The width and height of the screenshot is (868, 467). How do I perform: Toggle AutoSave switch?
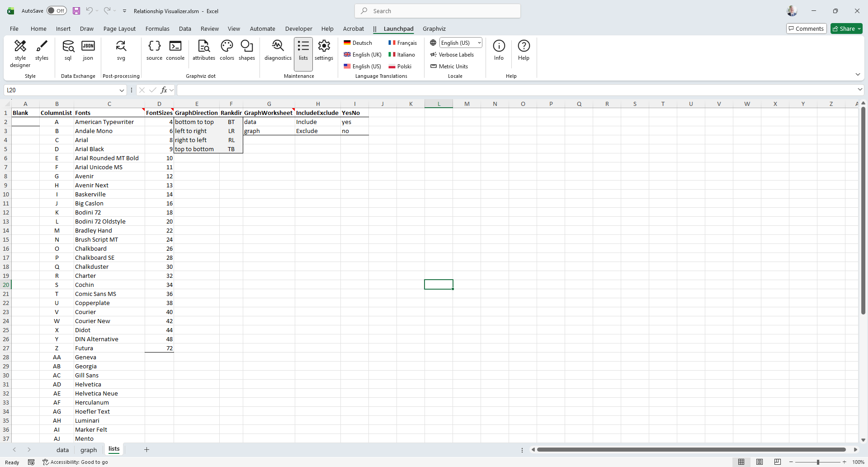(57, 11)
